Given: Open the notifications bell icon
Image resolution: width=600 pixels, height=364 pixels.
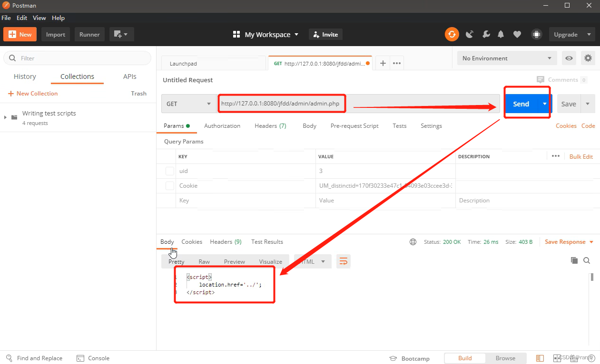Looking at the screenshot, I should point(501,34).
